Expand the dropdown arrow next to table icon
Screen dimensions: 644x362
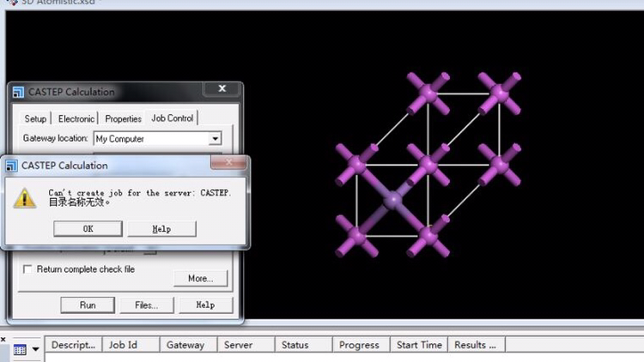[35, 350]
